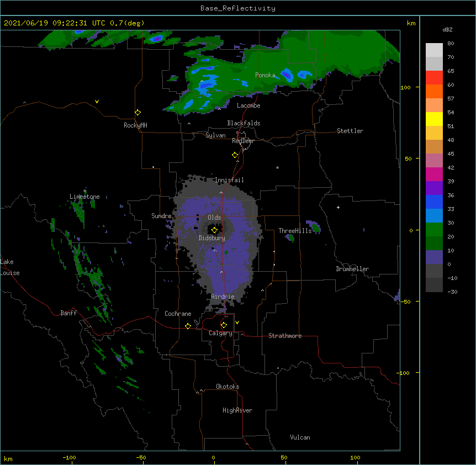The height and width of the screenshot is (465, 476).
Task: Click the Strathmore town label
Action: pos(285,336)
